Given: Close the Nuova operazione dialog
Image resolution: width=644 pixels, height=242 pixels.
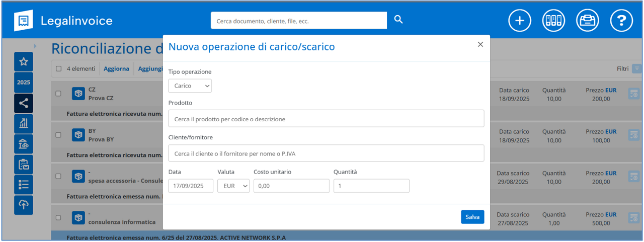Looking at the screenshot, I should tap(480, 45).
